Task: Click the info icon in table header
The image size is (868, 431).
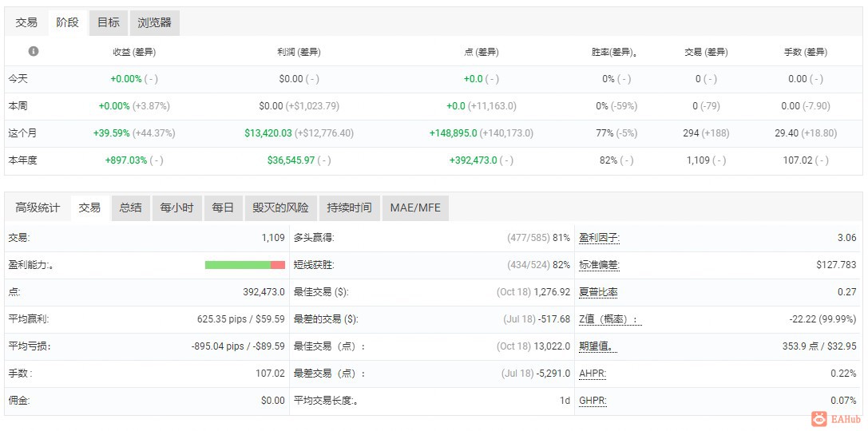Action: pos(34,51)
